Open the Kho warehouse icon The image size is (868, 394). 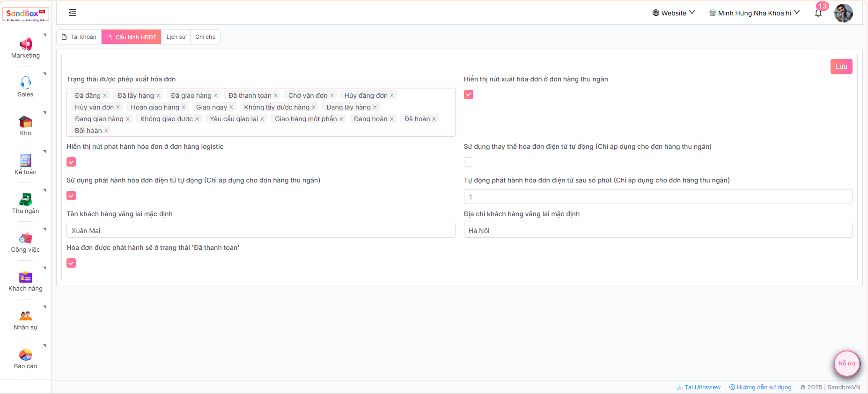(25, 122)
